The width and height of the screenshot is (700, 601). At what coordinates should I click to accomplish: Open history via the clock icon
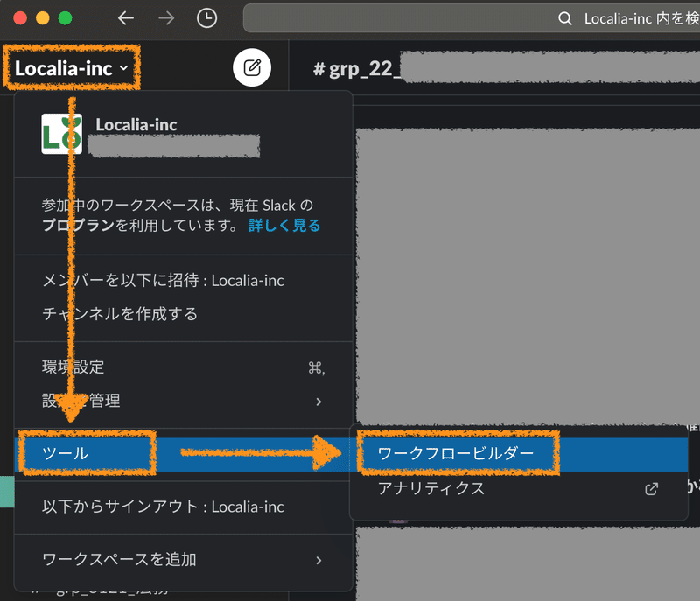[207, 17]
